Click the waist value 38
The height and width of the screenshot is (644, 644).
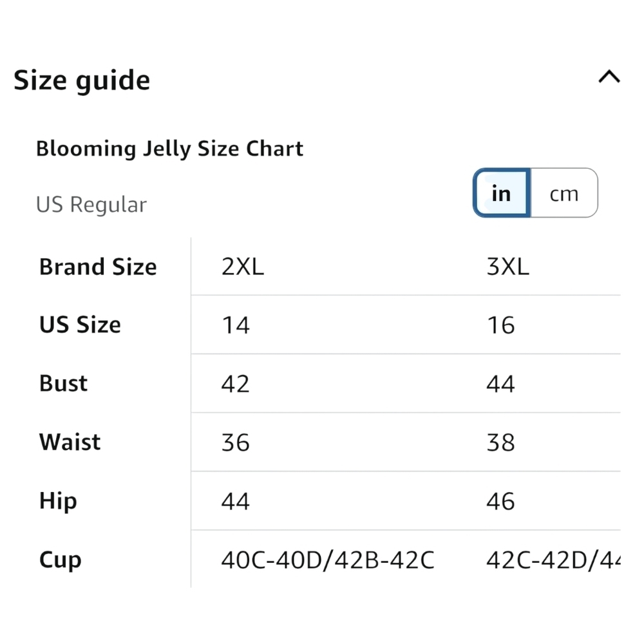coord(500,443)
